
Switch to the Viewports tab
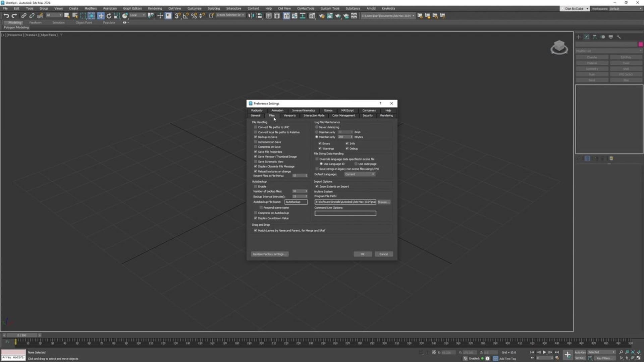[289, 116]
